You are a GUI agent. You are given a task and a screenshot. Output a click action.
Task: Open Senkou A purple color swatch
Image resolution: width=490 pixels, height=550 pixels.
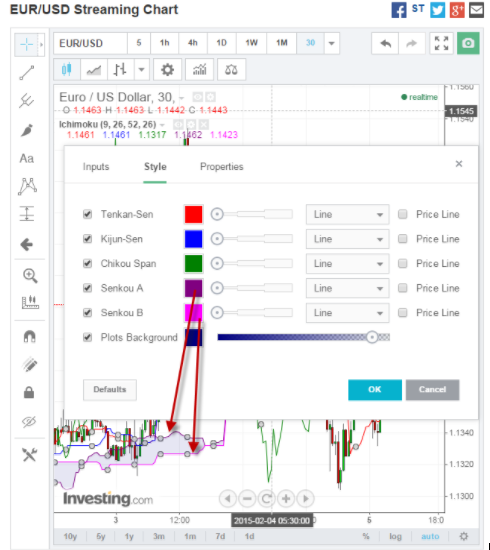coord(193,288)
